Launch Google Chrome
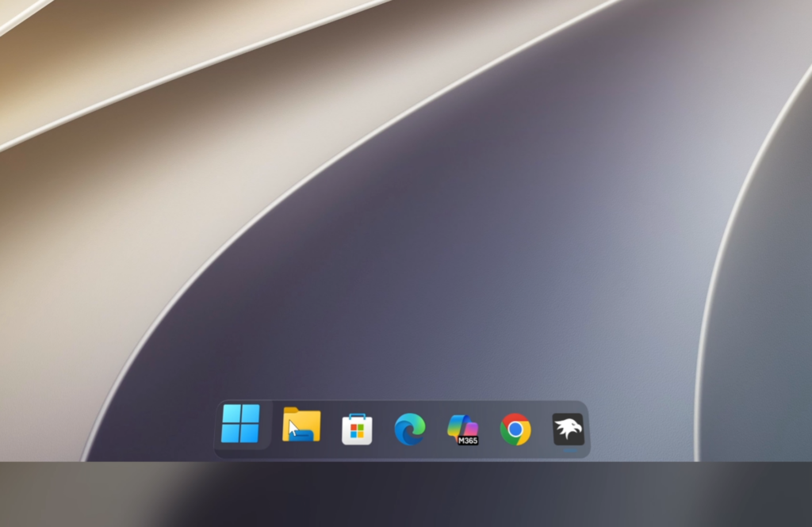812x527 pixels. coord(515,430)
